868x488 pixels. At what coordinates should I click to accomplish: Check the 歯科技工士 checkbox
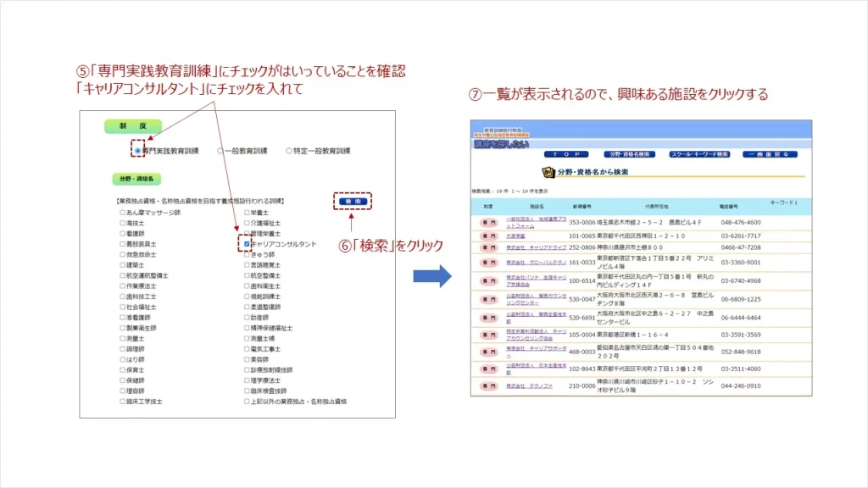tap(122, 297)
